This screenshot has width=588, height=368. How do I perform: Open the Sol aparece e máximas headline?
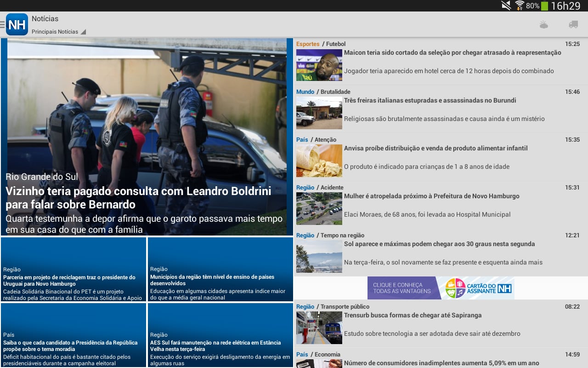[440, 244]
